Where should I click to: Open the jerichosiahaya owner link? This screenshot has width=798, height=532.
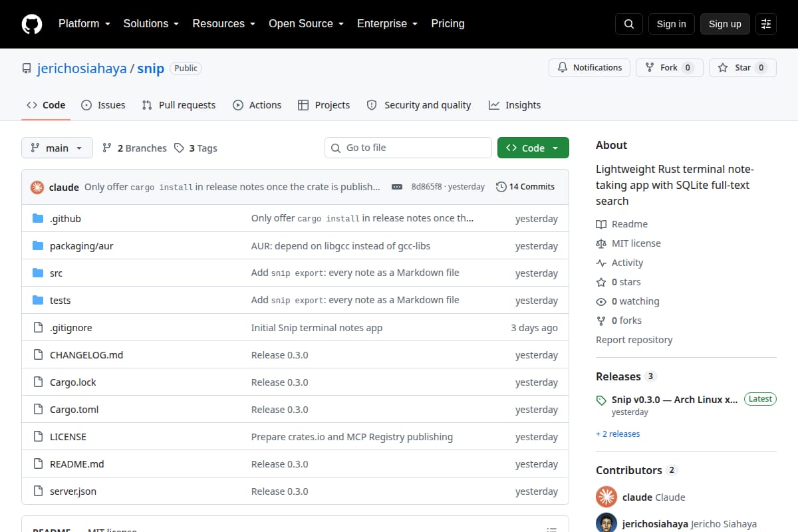(x=82, y=68)
